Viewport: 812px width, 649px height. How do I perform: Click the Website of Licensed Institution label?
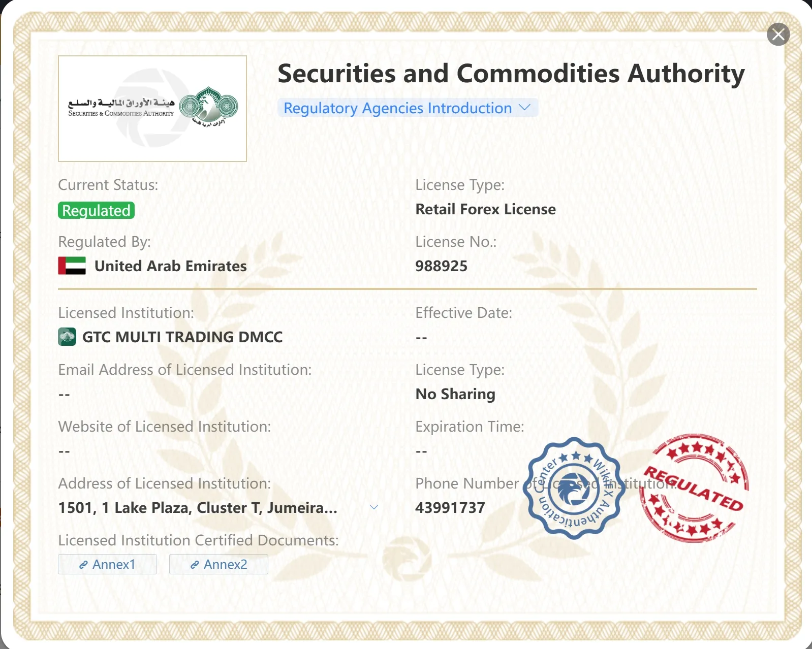click(x=165, y=427)
